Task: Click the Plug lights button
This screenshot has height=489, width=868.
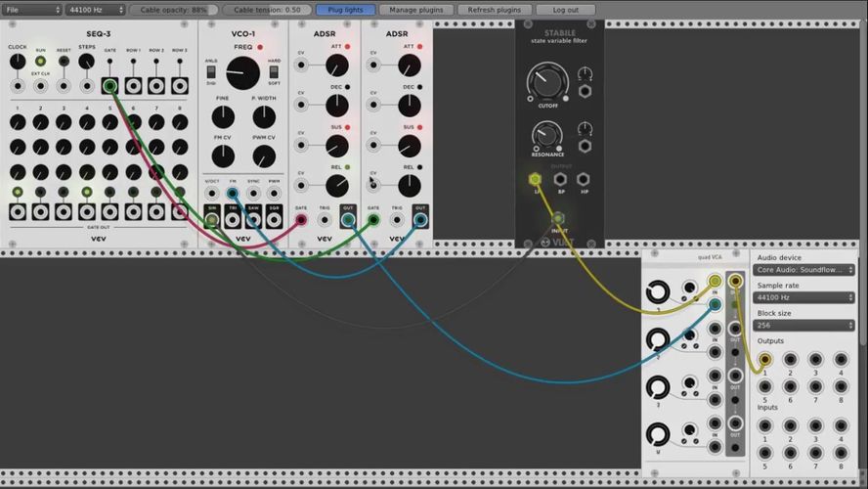Action: tap(345, 10)
